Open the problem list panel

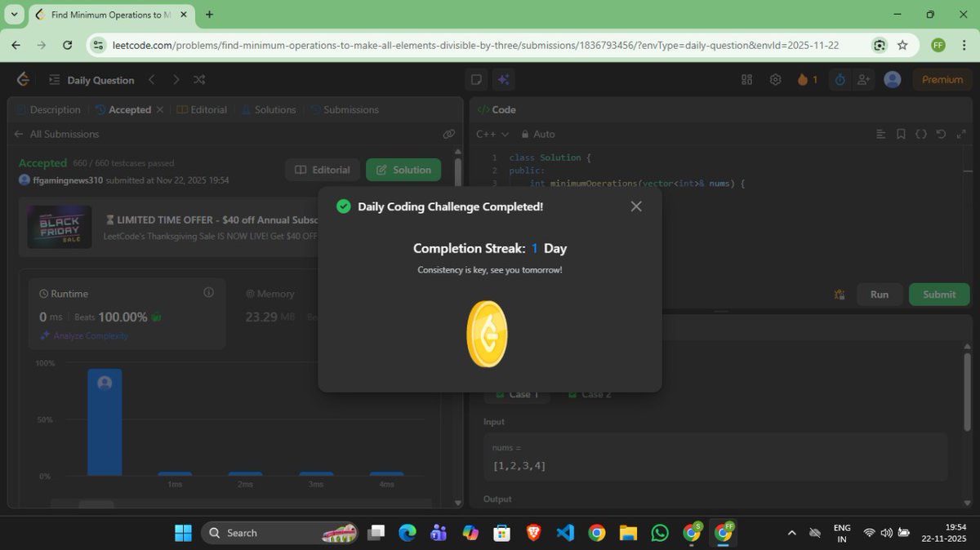coord(53,80)
